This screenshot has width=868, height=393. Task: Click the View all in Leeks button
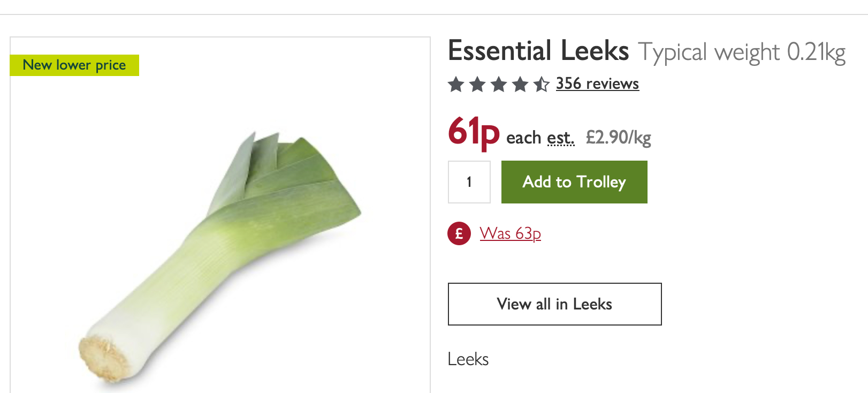click(x=554, y=304)
